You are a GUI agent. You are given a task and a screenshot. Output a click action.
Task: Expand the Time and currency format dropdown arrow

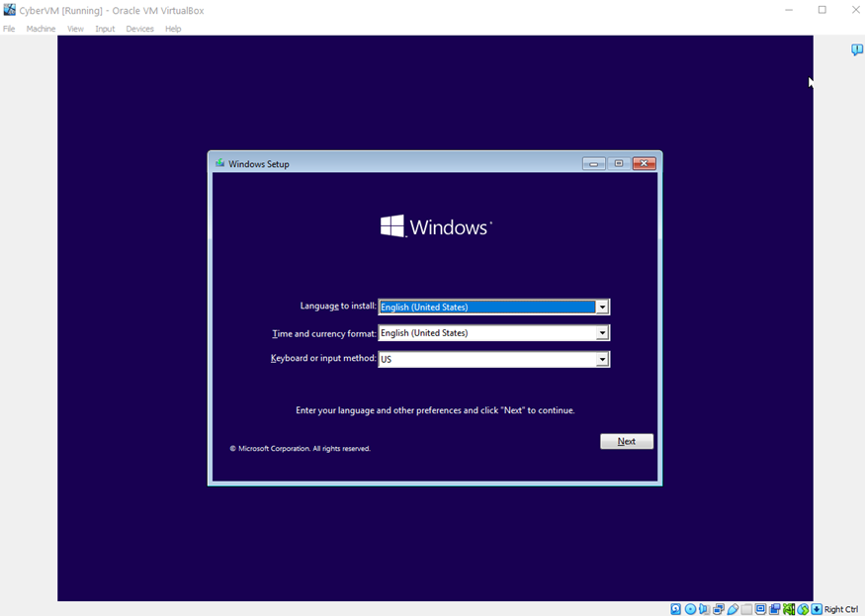(x=602, y=333)
